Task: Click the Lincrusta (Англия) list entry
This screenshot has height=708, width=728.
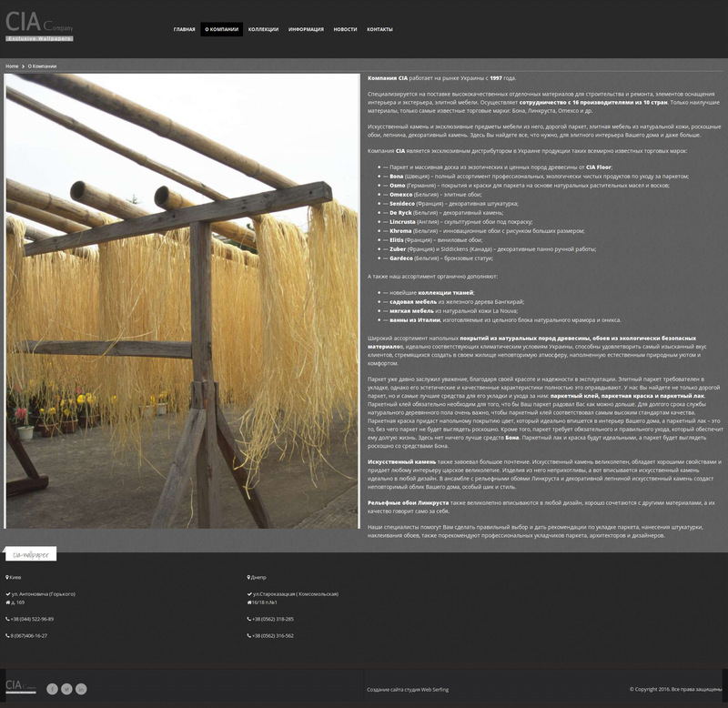Action: coord(458,222)
